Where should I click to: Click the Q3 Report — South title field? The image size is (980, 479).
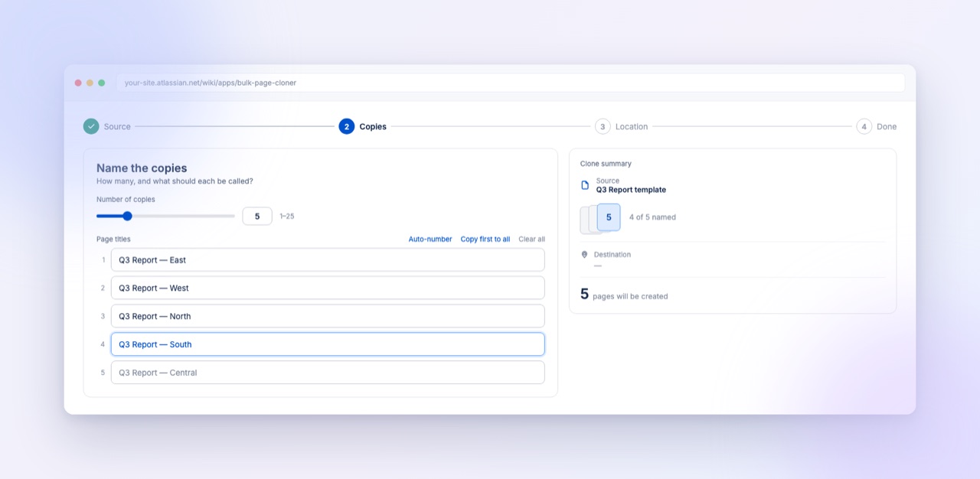click(328, 344)
